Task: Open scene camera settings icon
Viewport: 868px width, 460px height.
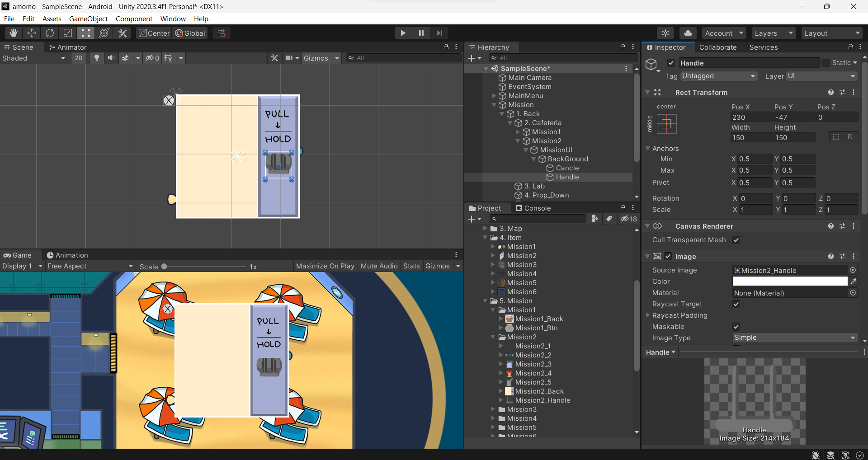Action: tap(289, 58)
